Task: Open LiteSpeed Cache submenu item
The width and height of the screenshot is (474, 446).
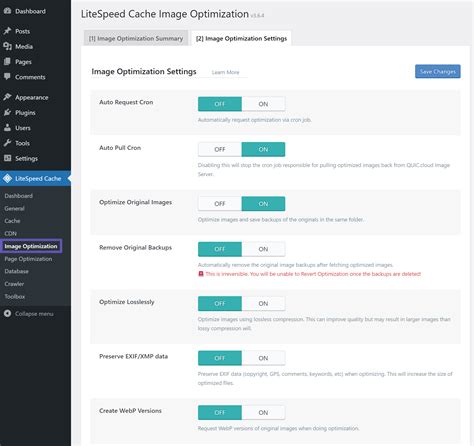Action: (12, 221)
